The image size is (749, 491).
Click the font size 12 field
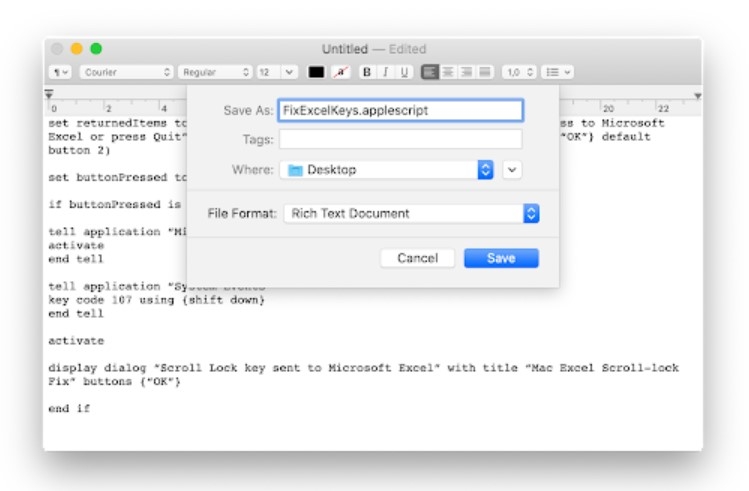268,72
